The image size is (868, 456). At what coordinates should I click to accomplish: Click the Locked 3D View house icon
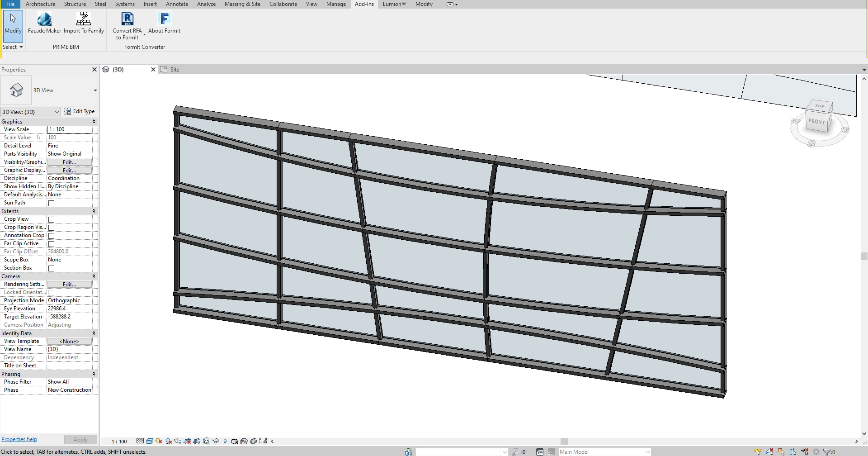tap(206, 441)
